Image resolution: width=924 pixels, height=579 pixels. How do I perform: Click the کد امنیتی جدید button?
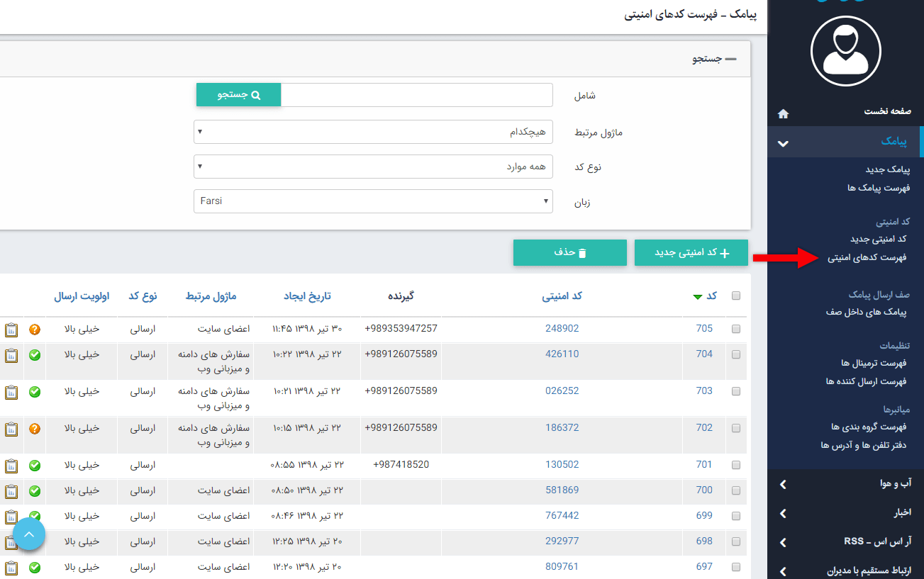click(x=691, y=253)
